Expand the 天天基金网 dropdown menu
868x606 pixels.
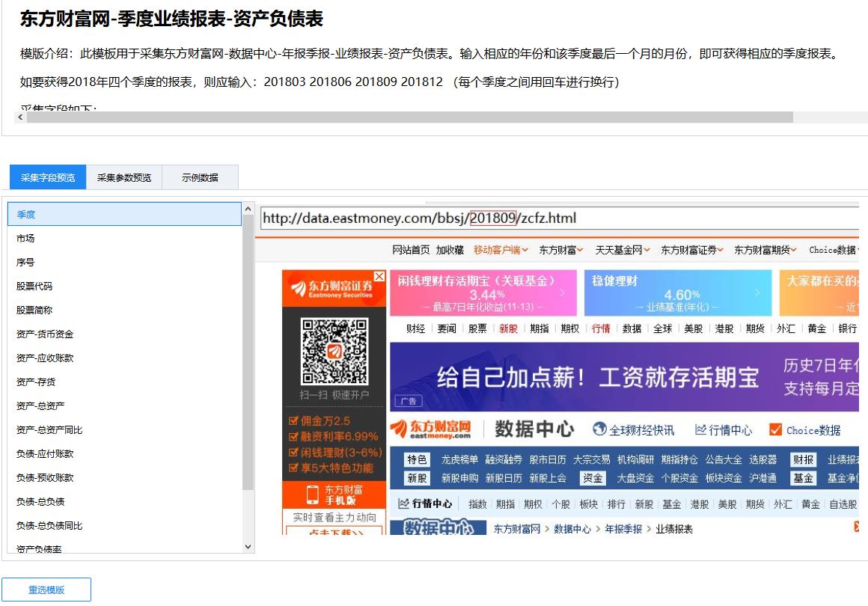coord(623,250)
